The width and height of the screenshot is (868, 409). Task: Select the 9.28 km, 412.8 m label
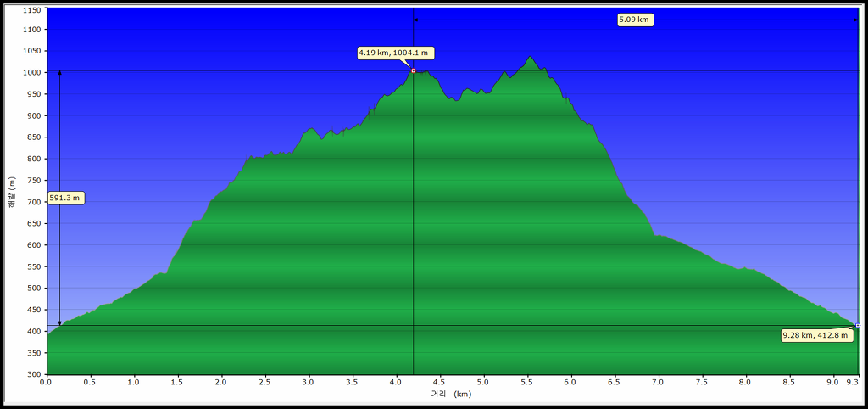pos(817,336)
